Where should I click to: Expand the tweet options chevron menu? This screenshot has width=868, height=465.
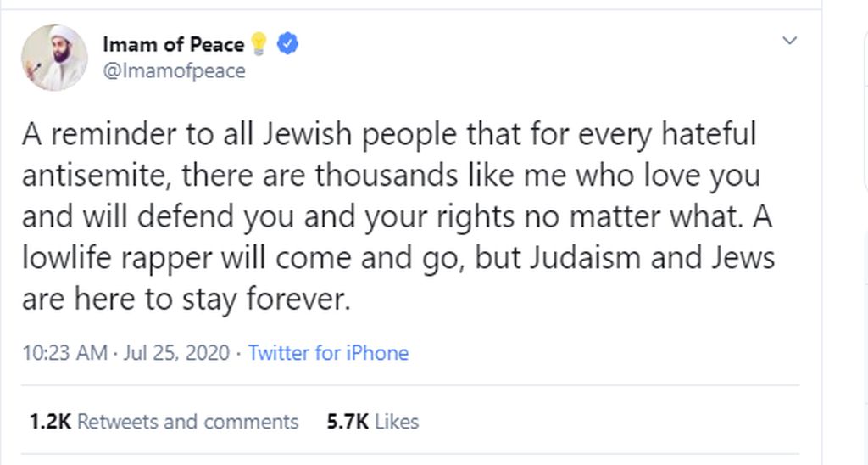[x=789, y=41]
